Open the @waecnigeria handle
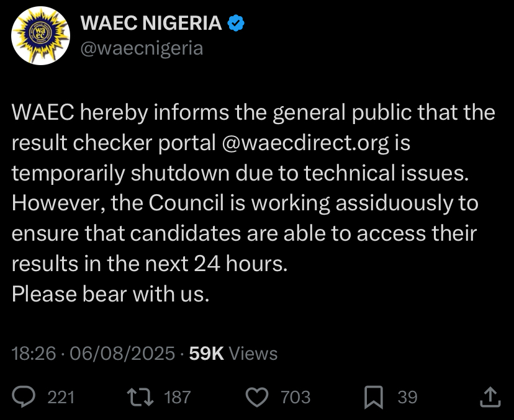 pyautogui.click(x=142, y=48)
